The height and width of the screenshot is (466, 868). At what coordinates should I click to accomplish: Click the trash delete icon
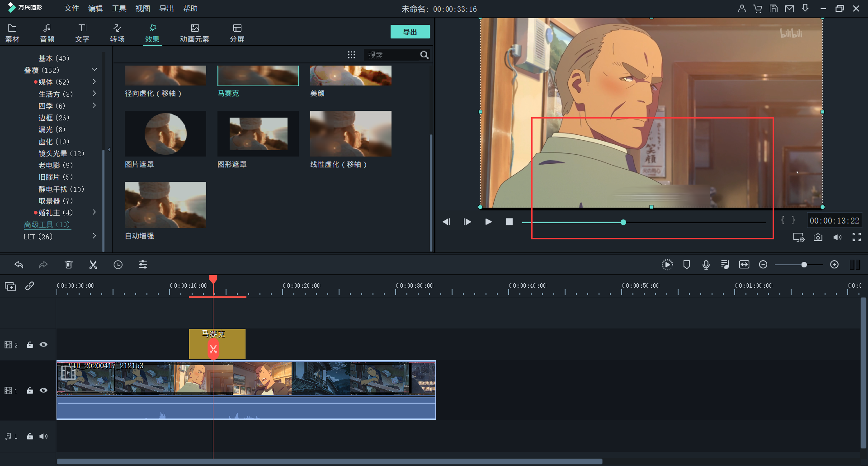tap(68, 265)
